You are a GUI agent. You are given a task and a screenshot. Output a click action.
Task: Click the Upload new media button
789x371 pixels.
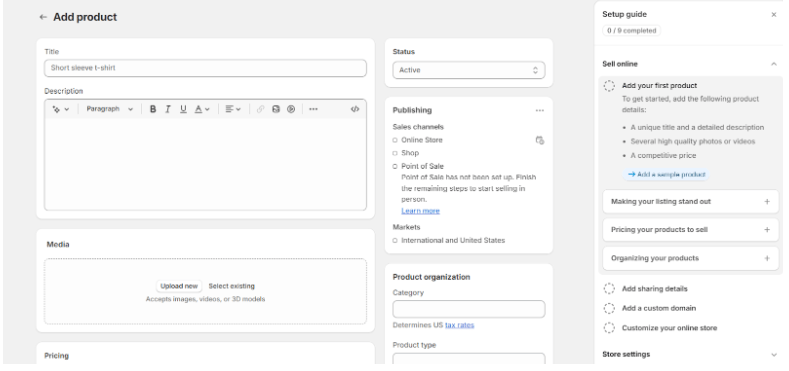(179, 286)
